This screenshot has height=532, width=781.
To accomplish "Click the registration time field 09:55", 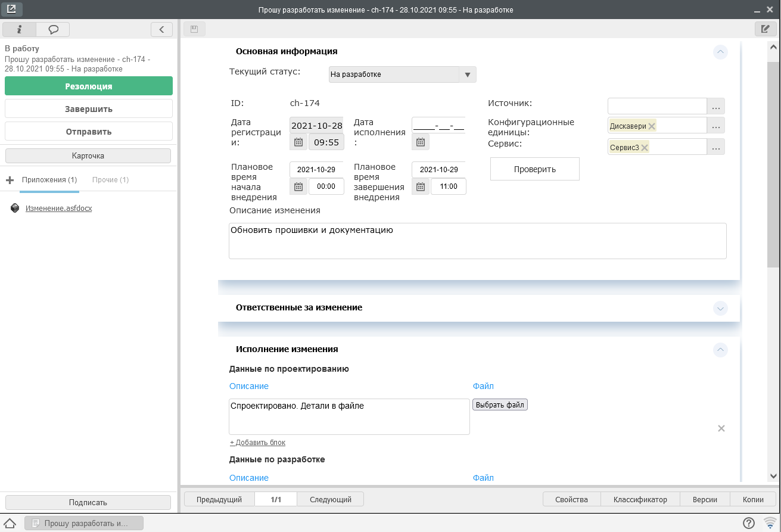I will coord(326,142).
